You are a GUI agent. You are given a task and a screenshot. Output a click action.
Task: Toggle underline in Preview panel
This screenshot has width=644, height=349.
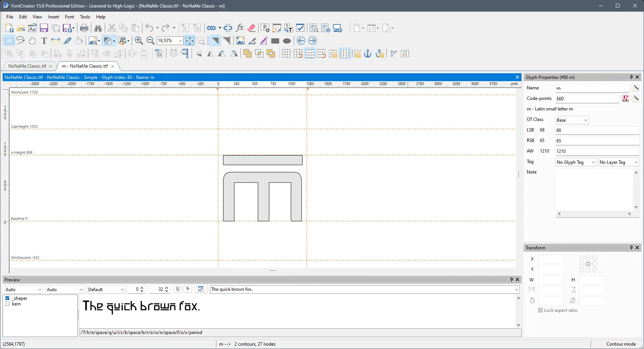tap(178, 289)
